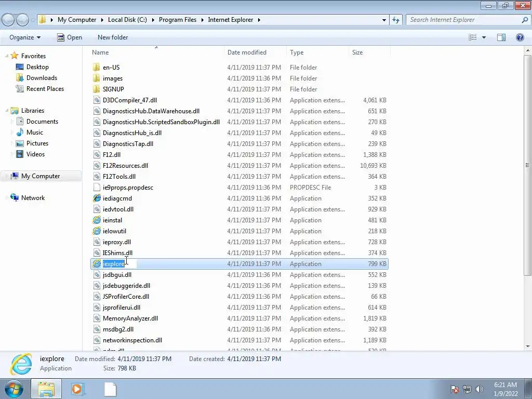The image size is (532, 399).
Task: Click the Network icon in sidebar
Action: [14, 197]
